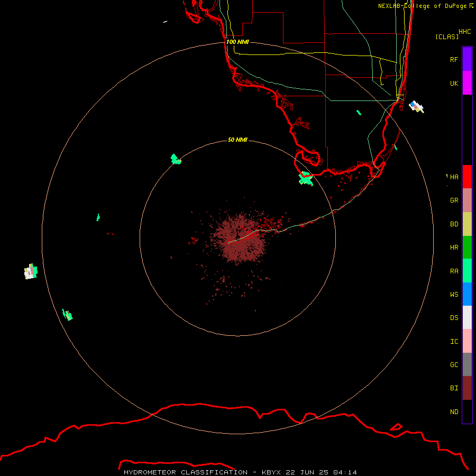Click the WS legend label

[x=454, y=294]
